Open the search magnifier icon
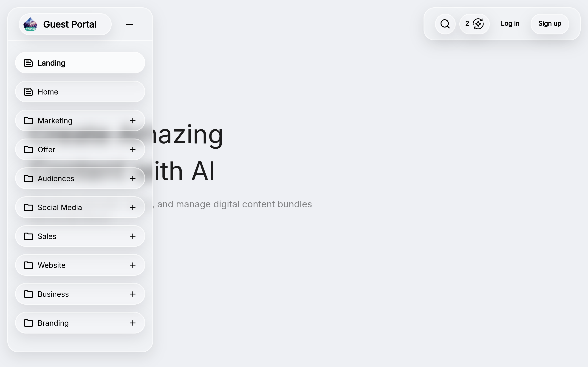 point(445,24)
